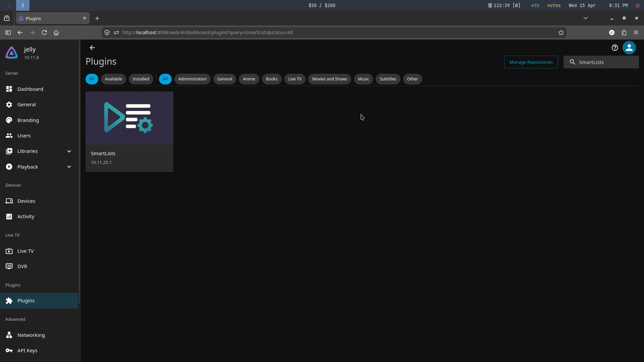Click the shield tracking protection icon
The height and width of the screenshot is (362, 644).
(107, 33)
